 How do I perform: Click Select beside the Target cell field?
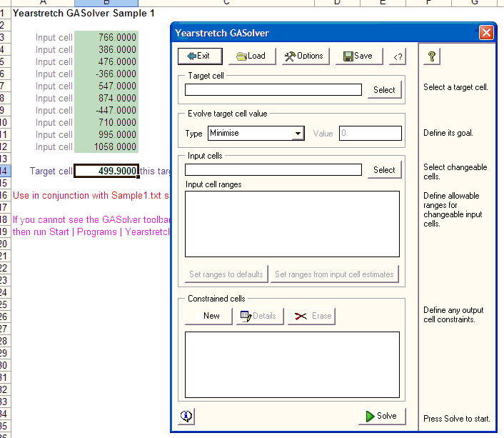(385, 90)
